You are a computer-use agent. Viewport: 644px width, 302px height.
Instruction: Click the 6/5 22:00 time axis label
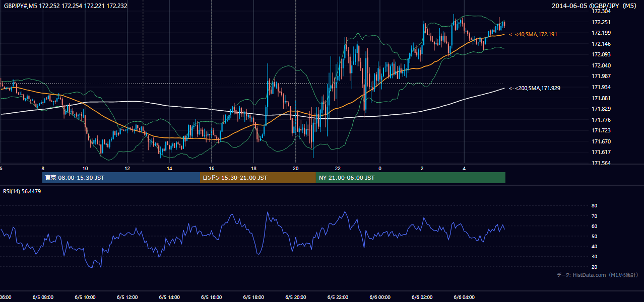tap(338, 297)
